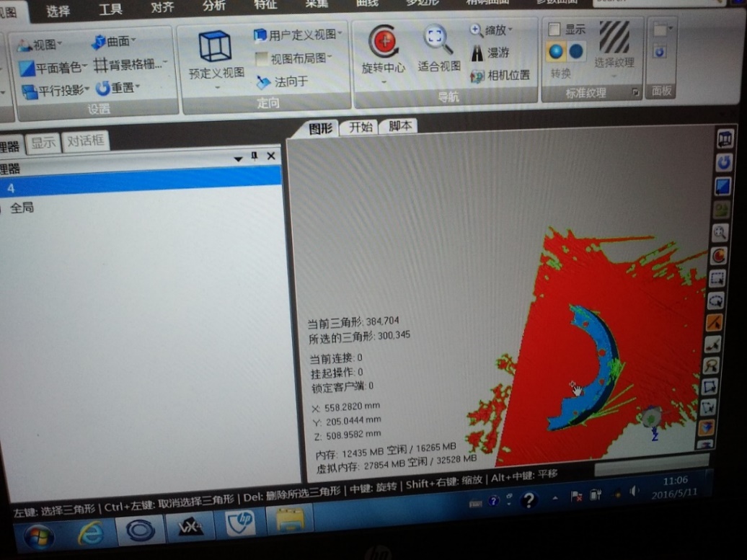Close the manager panel with X
747x560 pixels.
tap(271, 156)
